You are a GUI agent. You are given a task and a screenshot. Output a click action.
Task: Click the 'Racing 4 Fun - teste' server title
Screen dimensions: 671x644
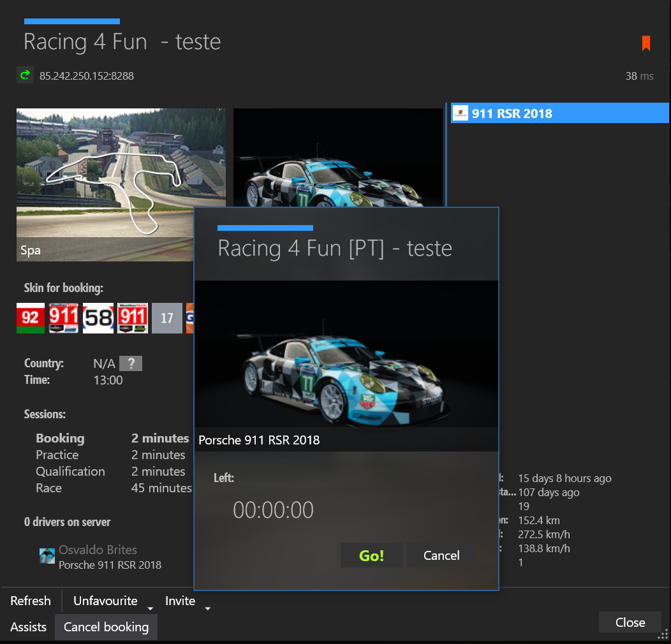[122, 42]
